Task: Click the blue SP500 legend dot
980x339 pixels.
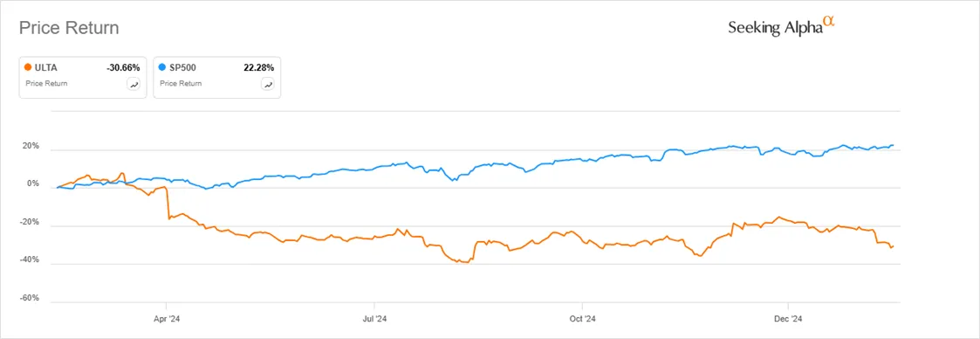Action: coord(162,66)
